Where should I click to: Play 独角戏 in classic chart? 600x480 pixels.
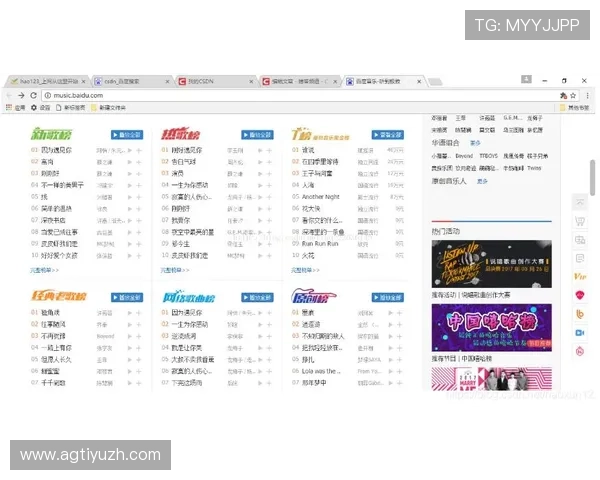point(130,313)
